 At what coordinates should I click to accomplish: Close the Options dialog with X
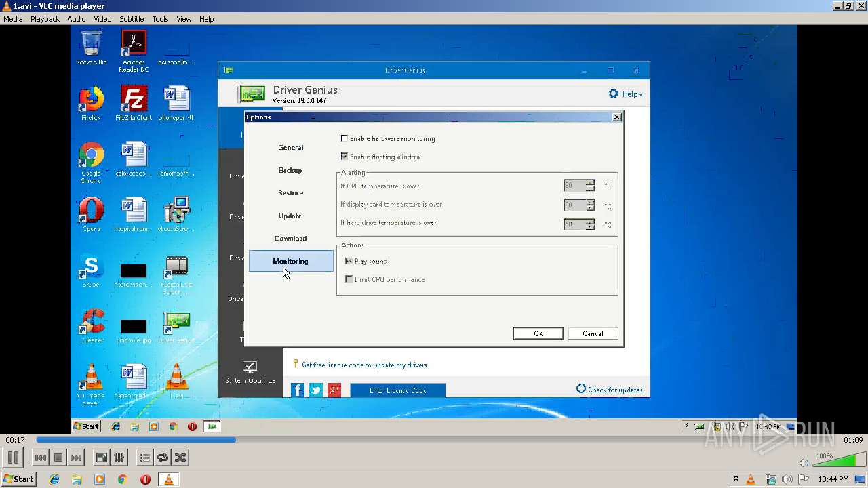coord(616,117)
